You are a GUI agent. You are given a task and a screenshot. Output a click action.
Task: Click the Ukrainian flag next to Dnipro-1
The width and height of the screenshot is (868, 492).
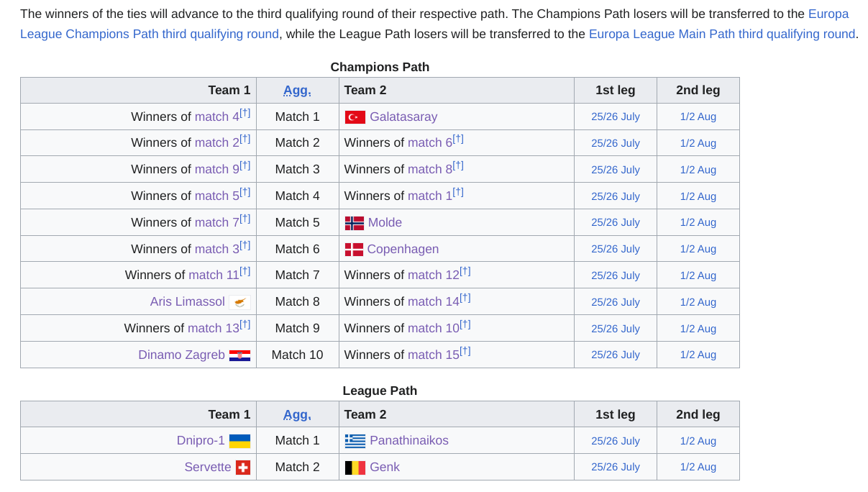[x=239, y=441]
